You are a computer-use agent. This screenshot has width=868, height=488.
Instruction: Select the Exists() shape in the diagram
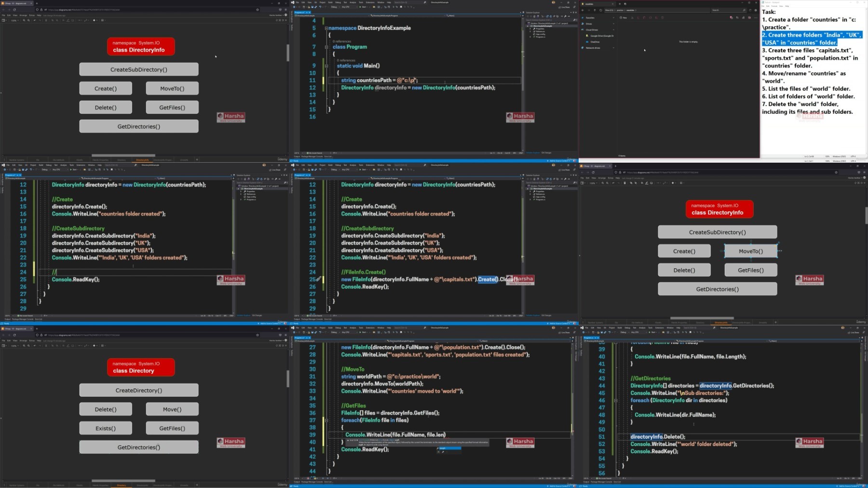point(106,428)
